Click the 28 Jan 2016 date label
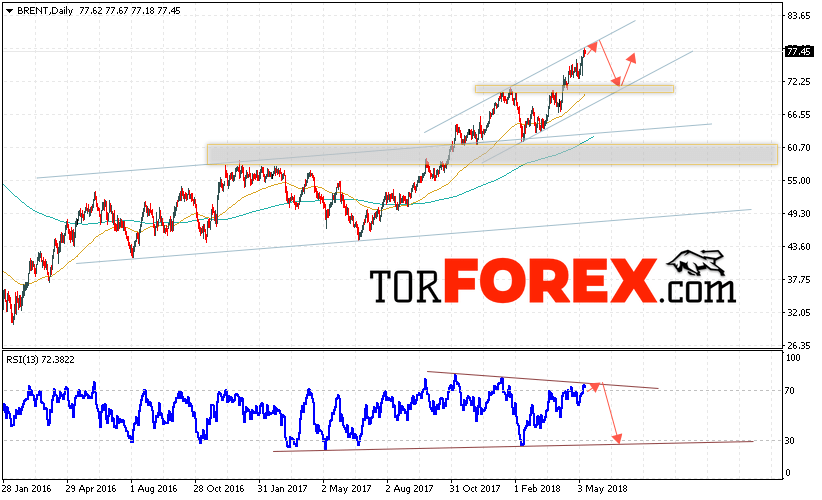 coord(27,489)
